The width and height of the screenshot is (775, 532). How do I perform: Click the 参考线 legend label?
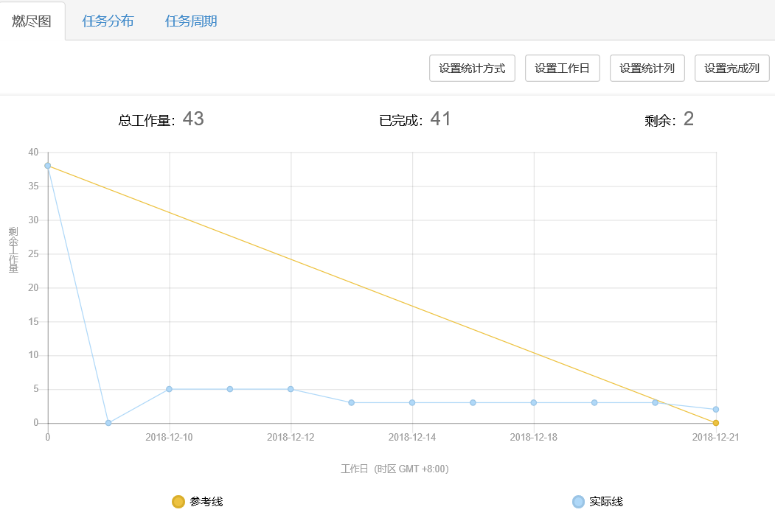206,502
